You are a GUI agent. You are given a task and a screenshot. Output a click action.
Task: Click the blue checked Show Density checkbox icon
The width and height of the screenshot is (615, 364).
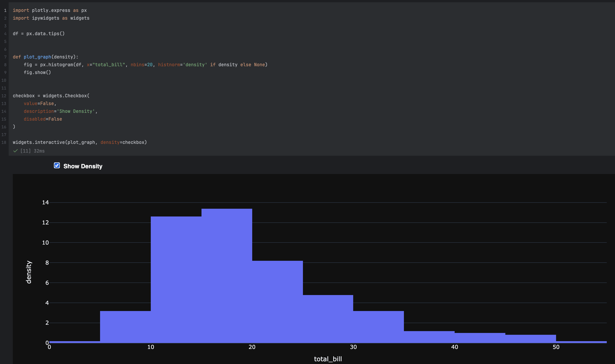(x=57, y=166)
